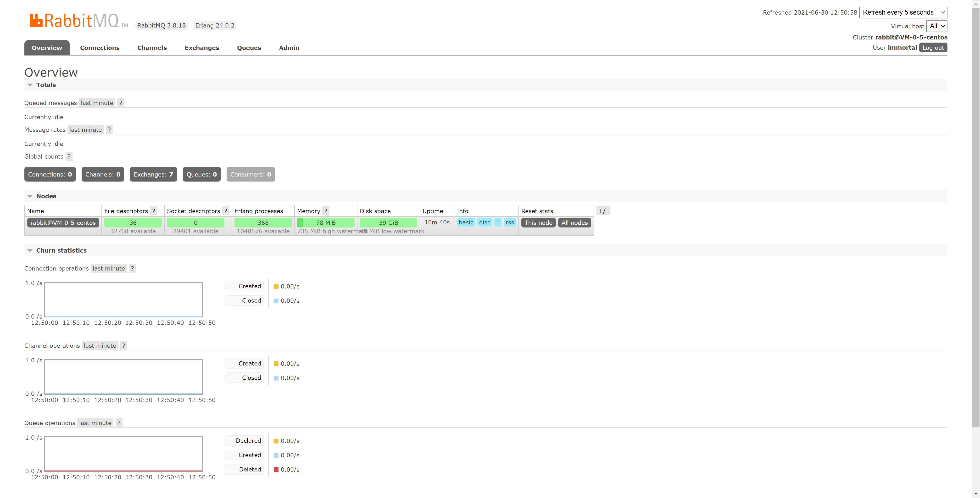
Task: Collapse the Churn statistics section
Action: pos(61,250)
